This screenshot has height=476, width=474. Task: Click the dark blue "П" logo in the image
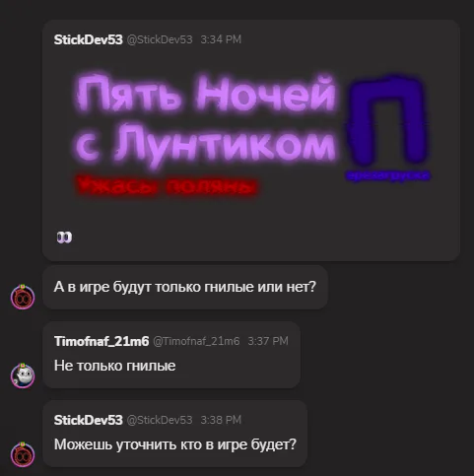point(387,120)
